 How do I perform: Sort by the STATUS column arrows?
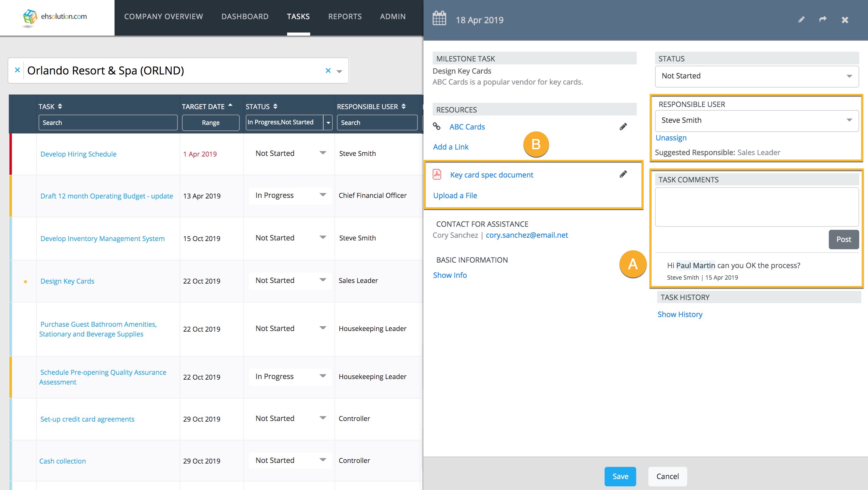pyautogui.click(x=275, y=106)
